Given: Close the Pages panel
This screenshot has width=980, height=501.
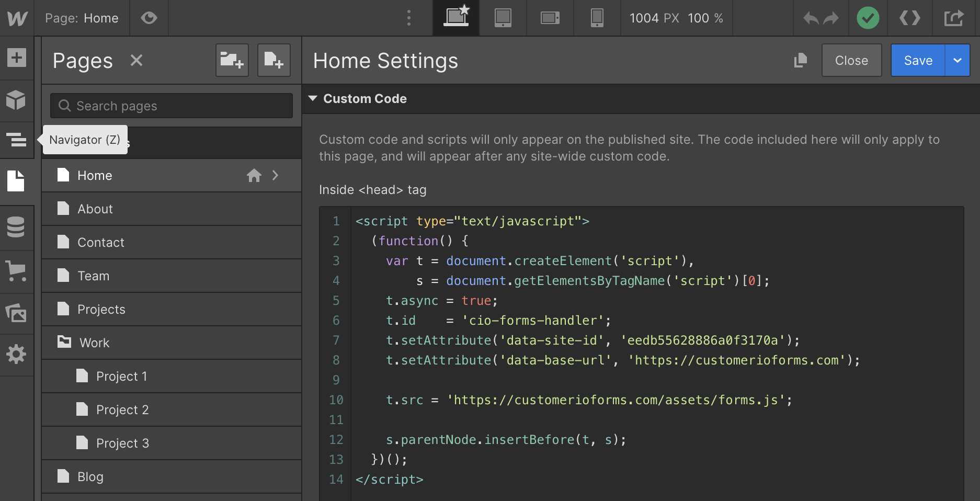Looking at the screenshot, I should coord(136,61).
